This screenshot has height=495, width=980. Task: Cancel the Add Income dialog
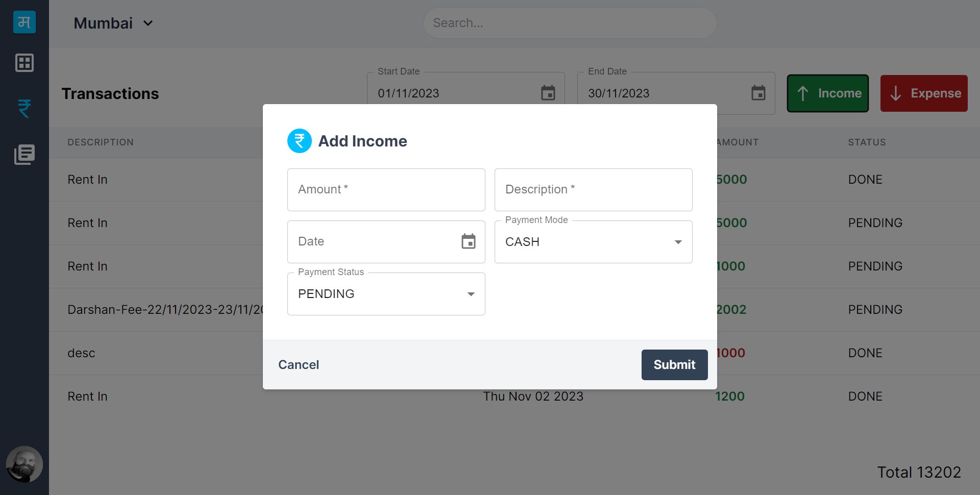[x=299, y=365]
